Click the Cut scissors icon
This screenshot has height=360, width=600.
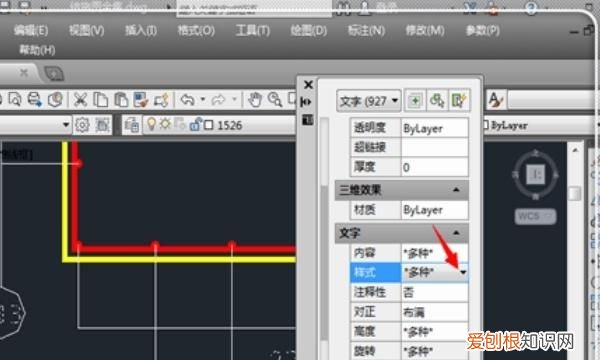click(80, 99)
